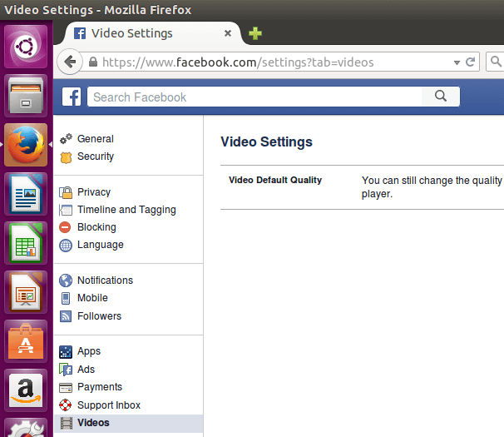Click the red icon beside Blocking
This screenshot has height=437, width=504.
pos(65,227)
